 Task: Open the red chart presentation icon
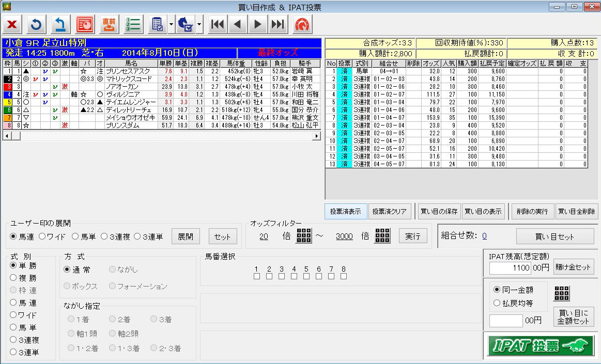pos(85,24)
